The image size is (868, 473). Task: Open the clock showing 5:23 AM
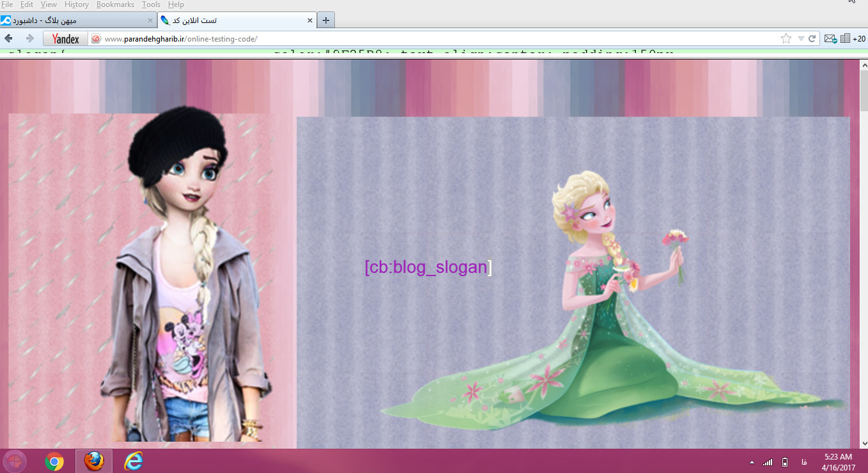[839, 461]
